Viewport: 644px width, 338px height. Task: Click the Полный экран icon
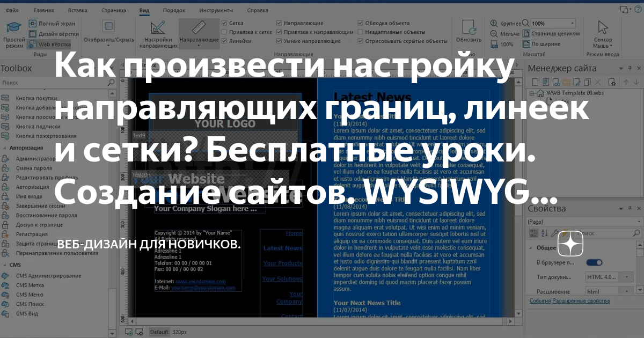click(32, 24)
